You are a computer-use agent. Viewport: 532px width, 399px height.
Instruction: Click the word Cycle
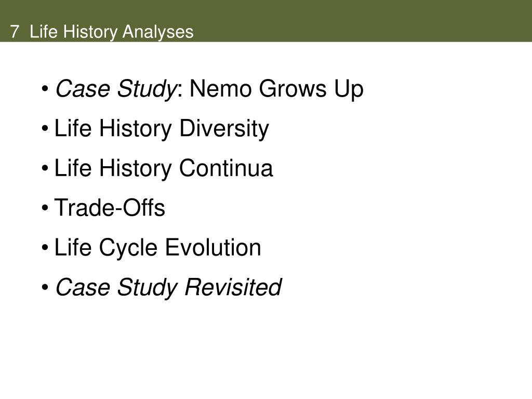tap(128, 248)
